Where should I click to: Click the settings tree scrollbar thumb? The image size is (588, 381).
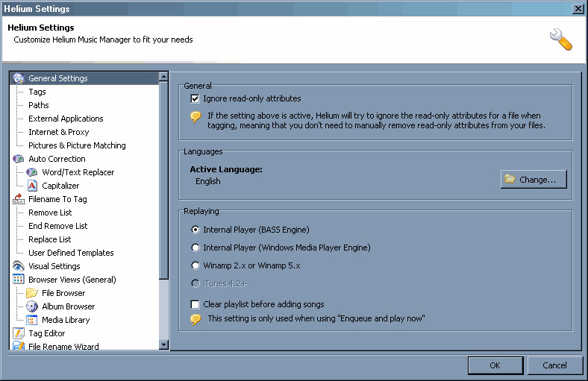[163, 180]
